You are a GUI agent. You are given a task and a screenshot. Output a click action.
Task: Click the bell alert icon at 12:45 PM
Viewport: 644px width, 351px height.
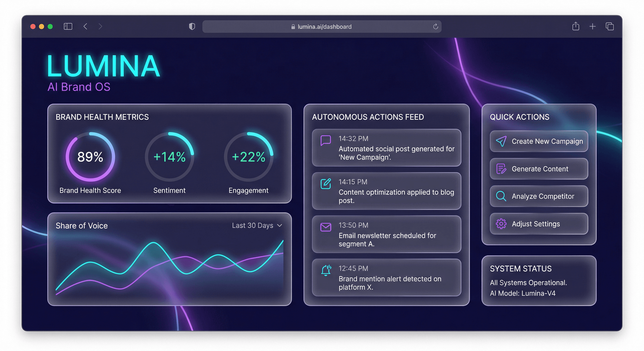point(326,270)
